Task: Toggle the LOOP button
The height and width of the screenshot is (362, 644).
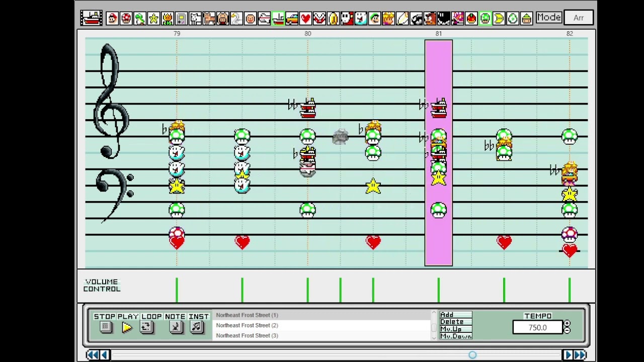Action: point(146,327)
